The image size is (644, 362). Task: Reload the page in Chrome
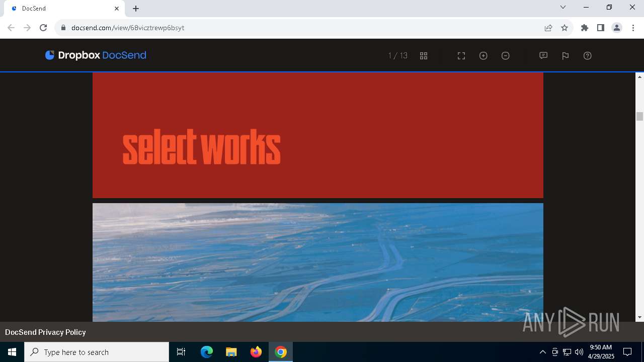[x=43, y=28]
